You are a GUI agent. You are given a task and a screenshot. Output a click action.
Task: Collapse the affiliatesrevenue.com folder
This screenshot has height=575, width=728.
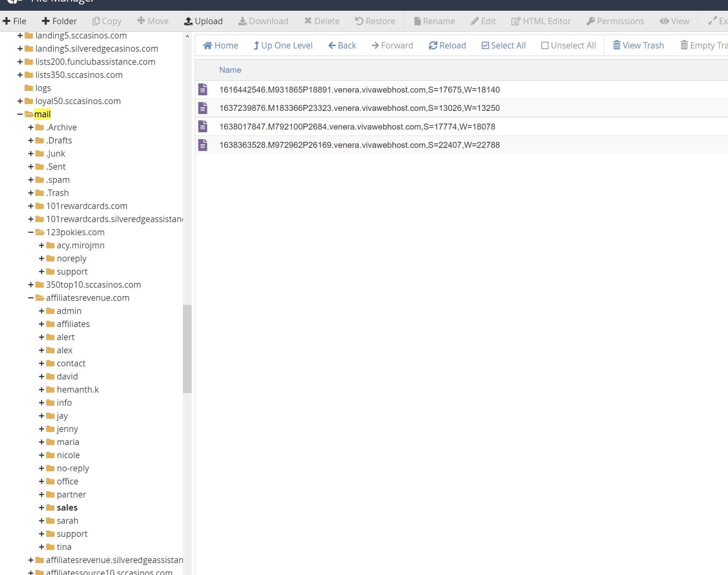31,298
